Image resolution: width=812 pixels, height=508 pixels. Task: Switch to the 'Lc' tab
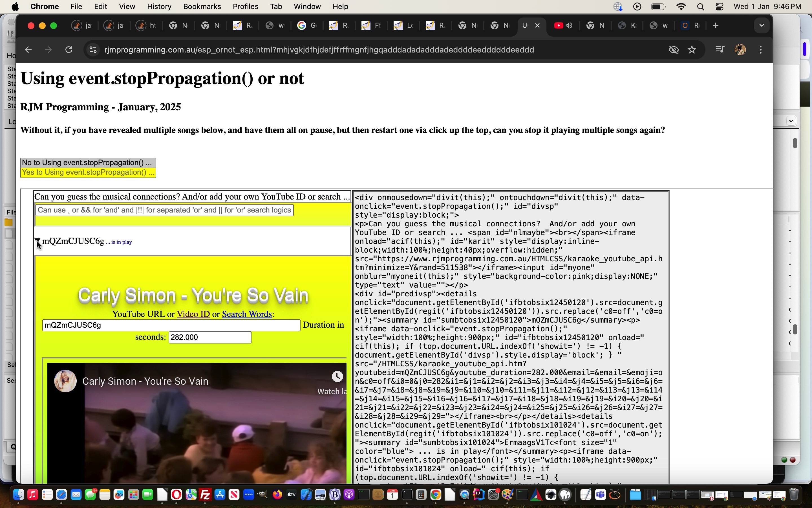pos(404,25)
